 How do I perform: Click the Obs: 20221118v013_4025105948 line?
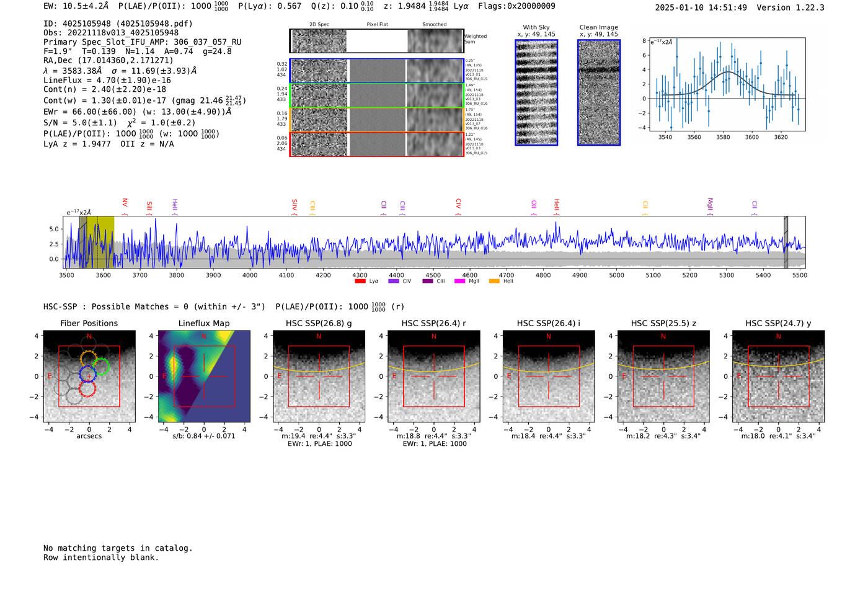tap(111, 33)
